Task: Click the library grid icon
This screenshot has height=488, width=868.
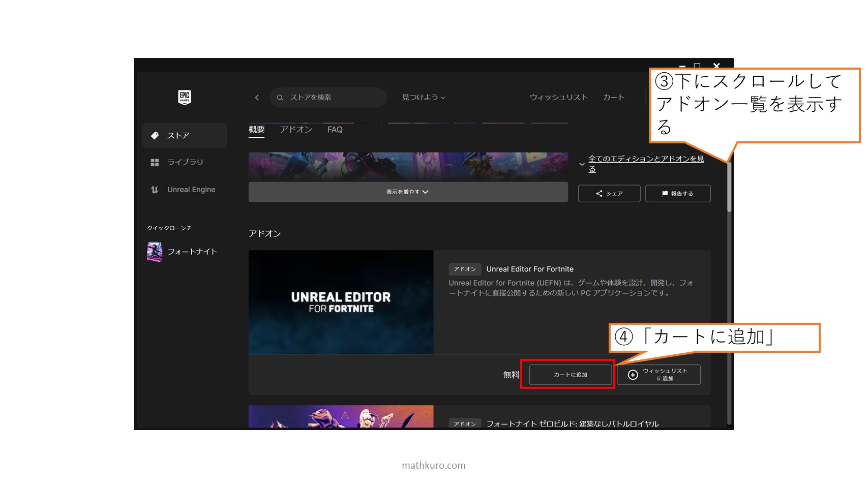Action: tap(155, 162)
